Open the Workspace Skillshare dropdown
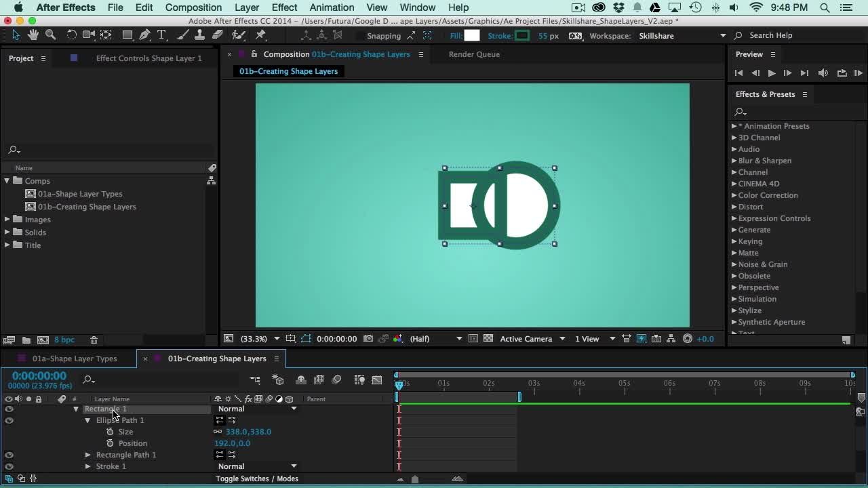 coord(722,35)
